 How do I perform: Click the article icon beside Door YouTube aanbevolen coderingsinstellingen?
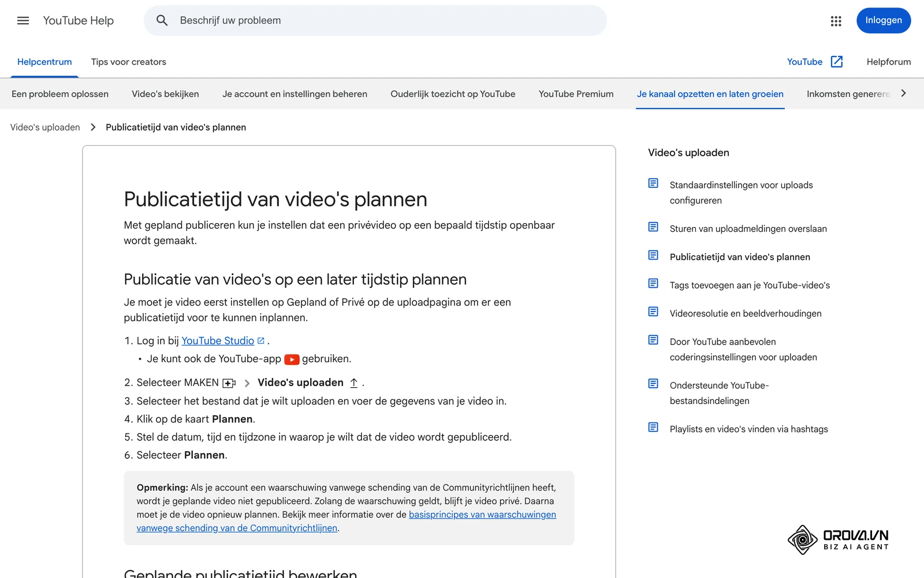coord(653,340)
